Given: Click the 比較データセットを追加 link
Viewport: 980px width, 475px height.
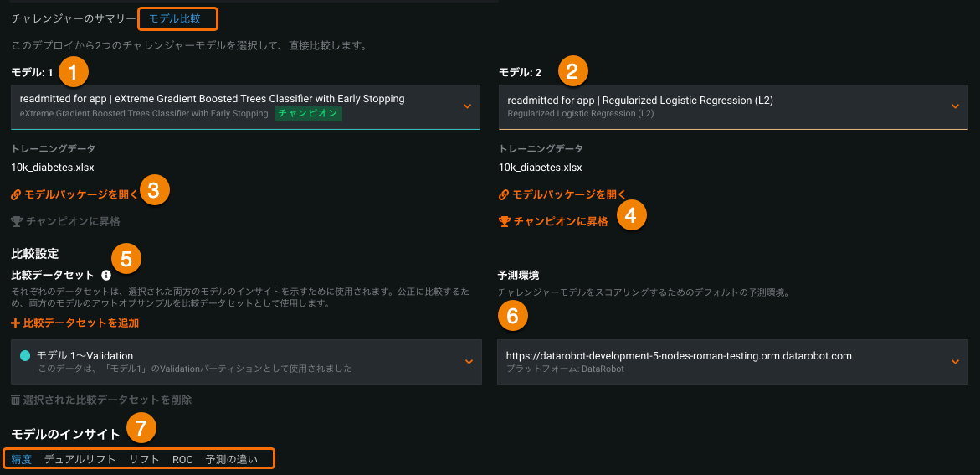Looking at the screenshot, I should 81,323.
